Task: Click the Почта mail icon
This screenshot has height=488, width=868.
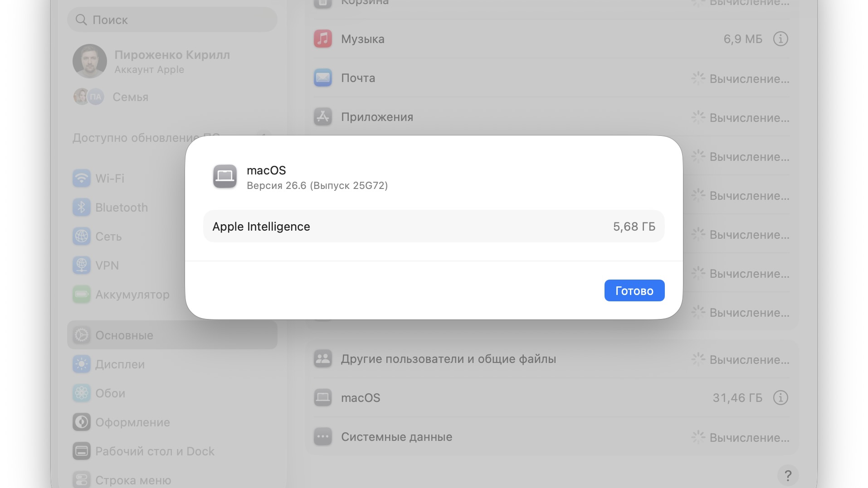Action: tap(323, 78)
